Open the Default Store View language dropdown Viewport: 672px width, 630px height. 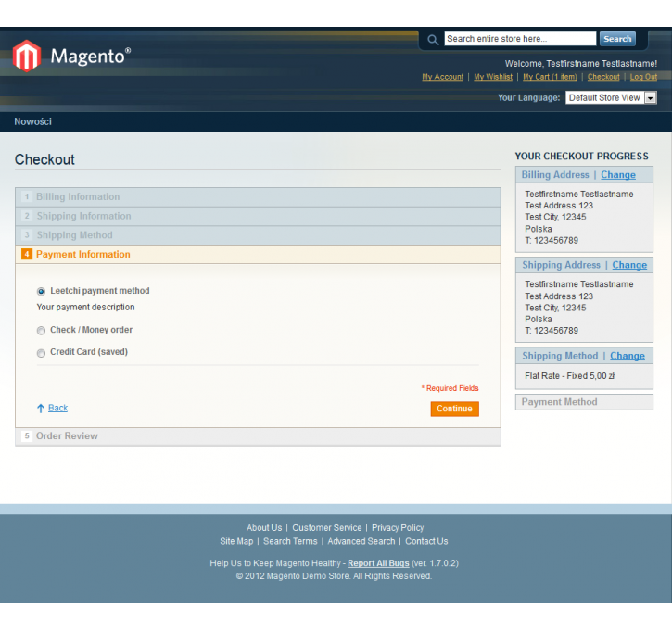[x=611, y=97]
